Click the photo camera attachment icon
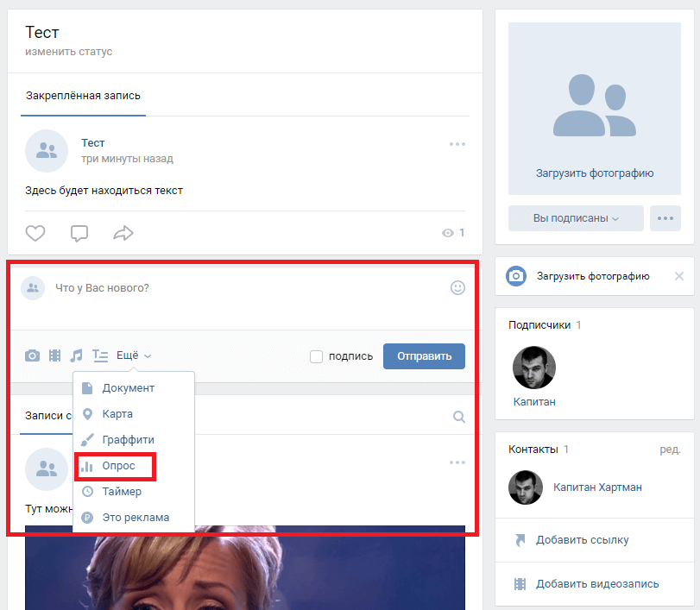Image resolution: width=700 pixels, height=610 pixels. [32, 355]
